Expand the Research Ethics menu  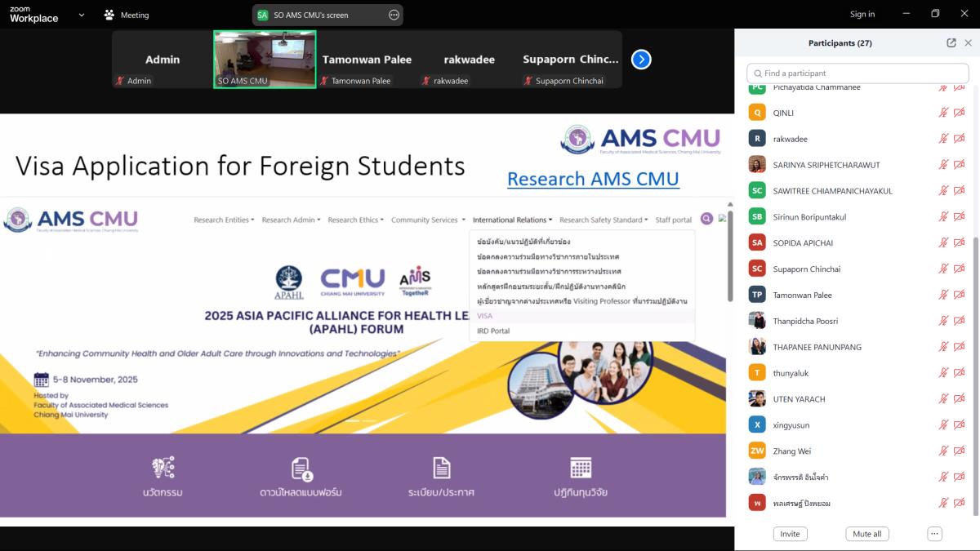pos(355,220)
